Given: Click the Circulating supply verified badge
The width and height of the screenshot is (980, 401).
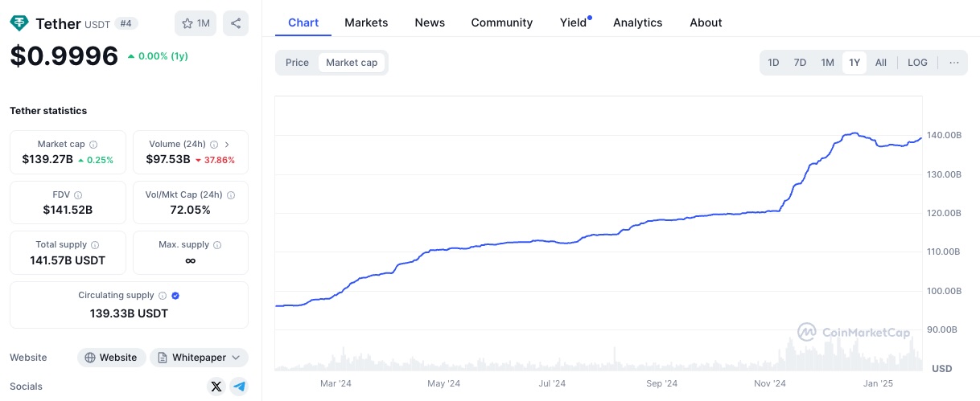Looking at the screenshot, I should pyautogui.click(x=175, y=296).
